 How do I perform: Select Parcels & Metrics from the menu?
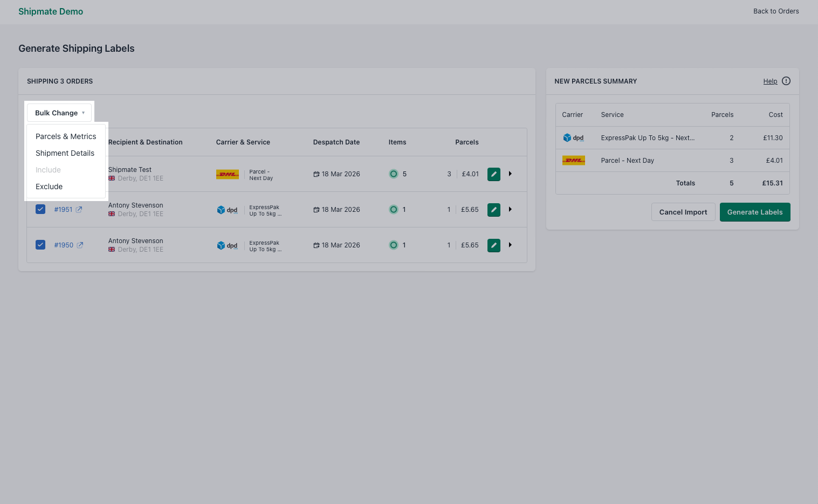(65, 136)
